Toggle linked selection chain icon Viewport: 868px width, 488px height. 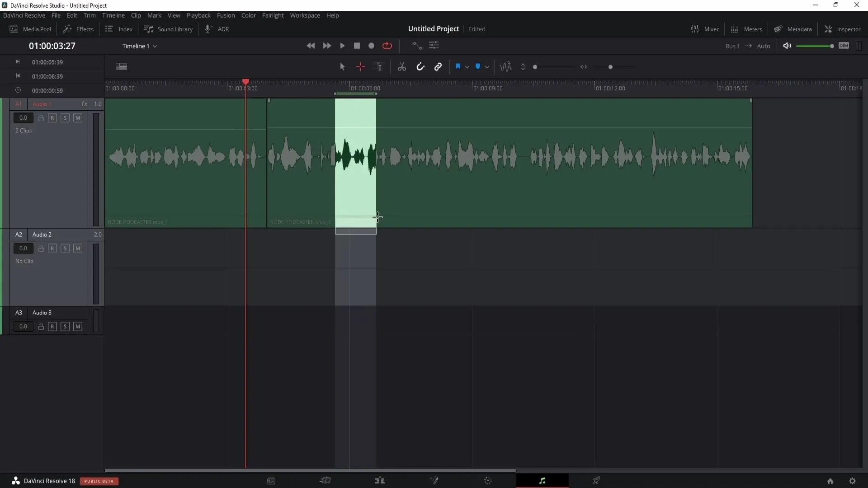point(438,67)
